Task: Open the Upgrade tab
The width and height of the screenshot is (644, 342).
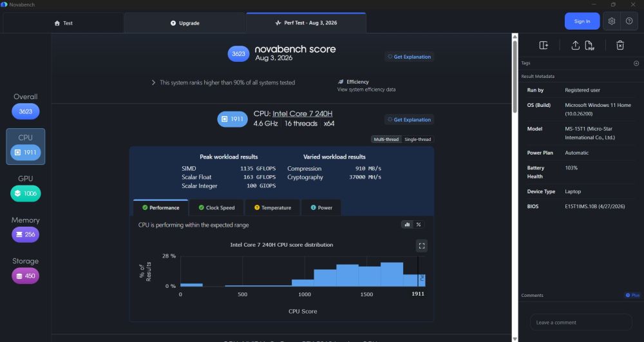Action: pos(185,23)
